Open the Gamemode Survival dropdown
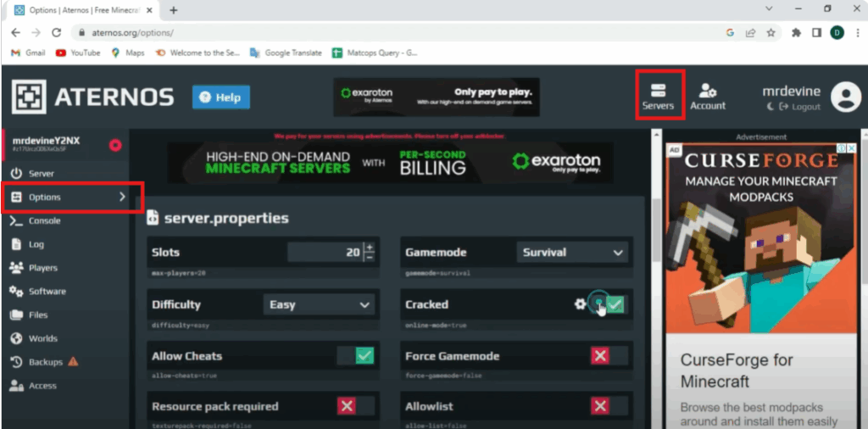 [x=572, y=252]
